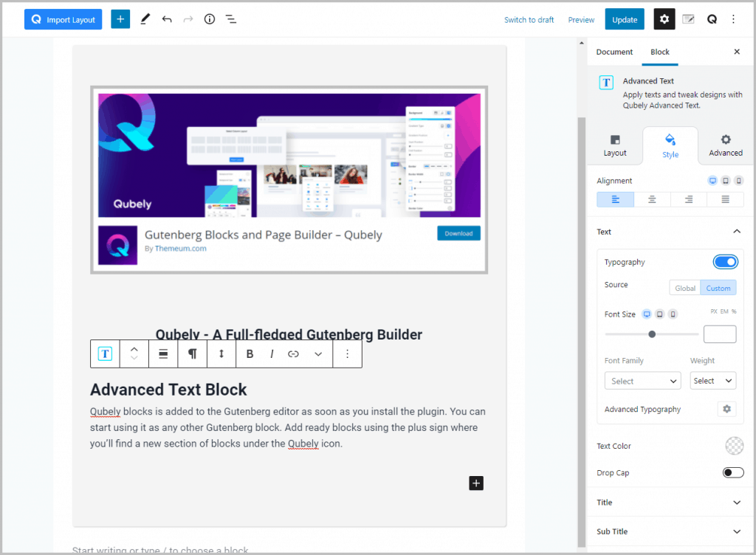
Task: Select mobile device for Font Size
Action: (x=673, y=314)
